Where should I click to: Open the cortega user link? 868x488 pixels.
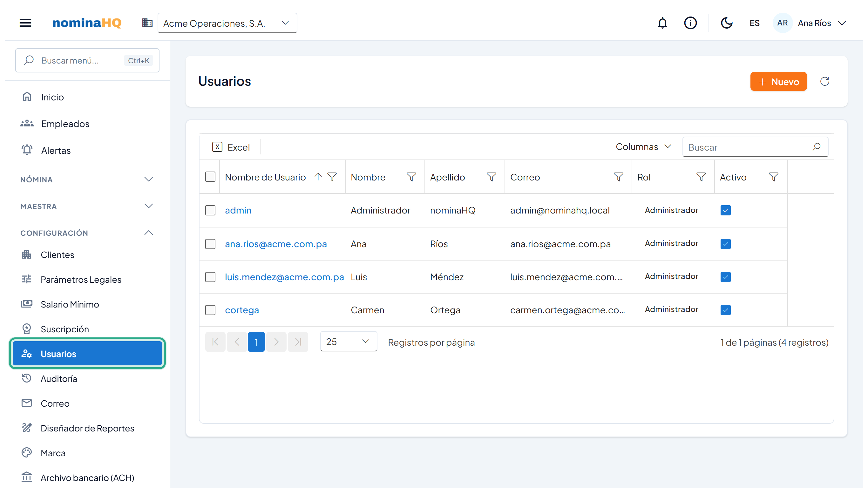pyautogui.click(x=242, y=310)
